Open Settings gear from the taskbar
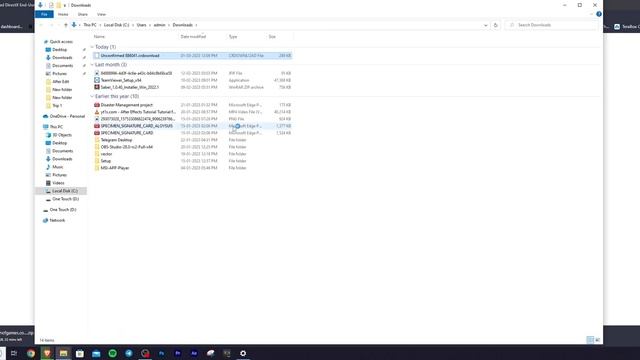The width and height of the screenshot is (640, 360). [243, 353]
